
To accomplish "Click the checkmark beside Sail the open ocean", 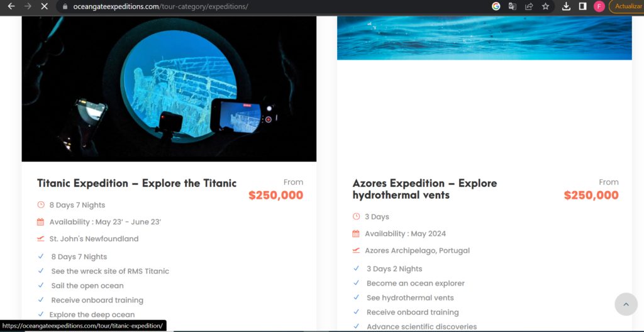I will click(41, 285).
